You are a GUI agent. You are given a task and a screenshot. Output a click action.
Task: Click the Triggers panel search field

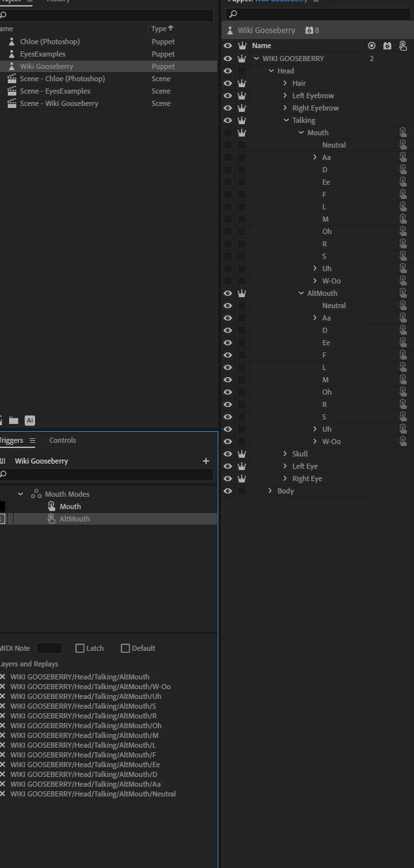pyautogui.click(x=108, y=474)
